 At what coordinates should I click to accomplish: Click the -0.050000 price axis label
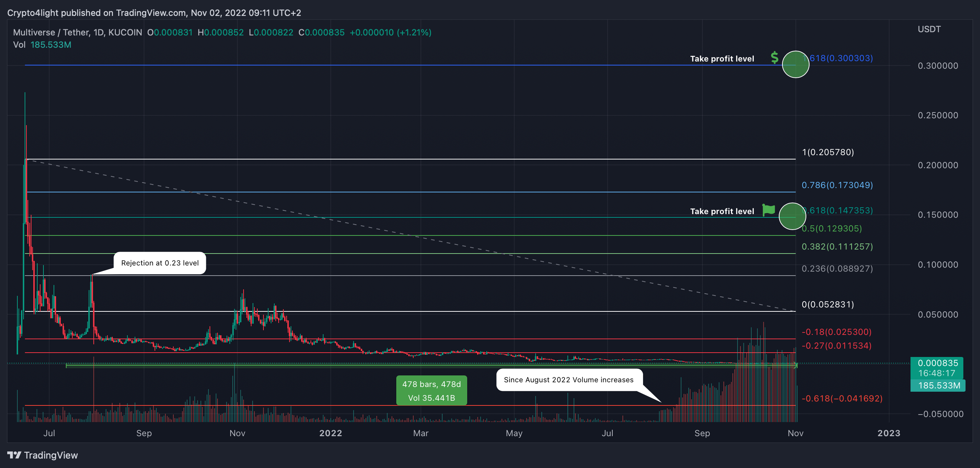click(x=941, y=414)
